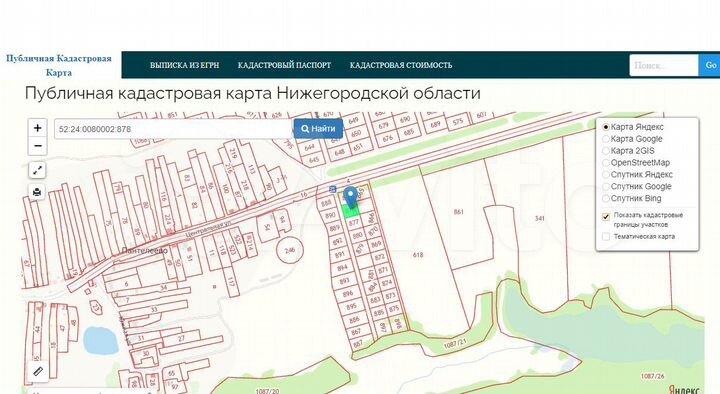This screenshot has width=720, height=394.
Task: Open Публичная Кадастровая Карта logo link
Action: pos(59,65)
